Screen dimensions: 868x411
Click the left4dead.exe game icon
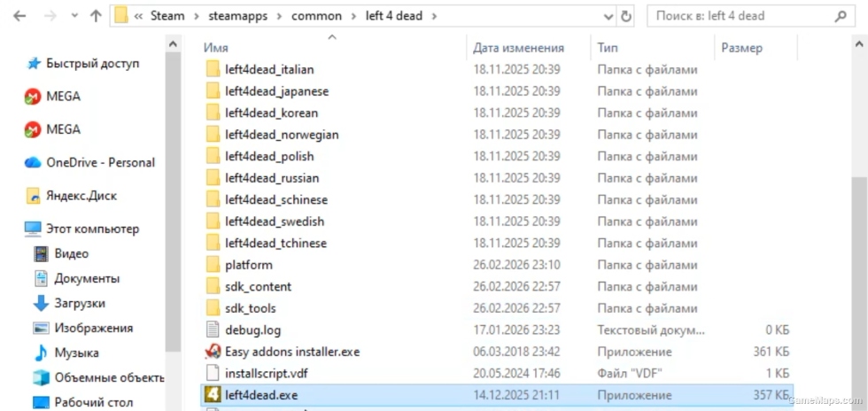click(213, 395)
